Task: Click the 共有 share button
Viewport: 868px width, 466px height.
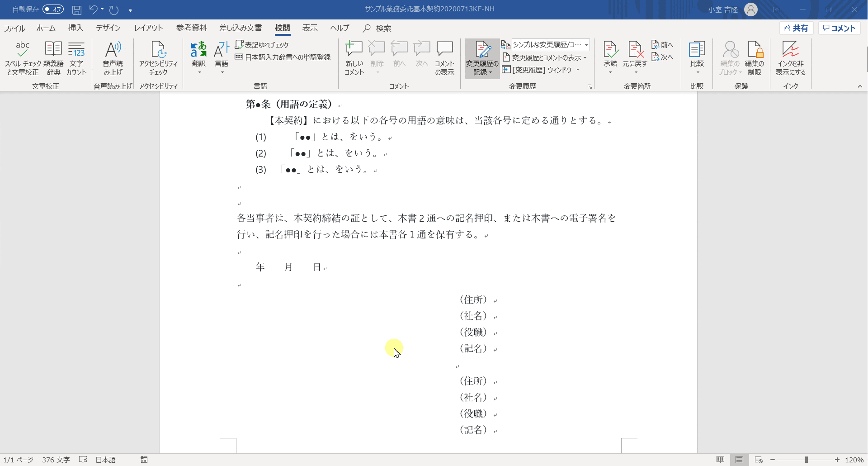Action: coord(796,28)
